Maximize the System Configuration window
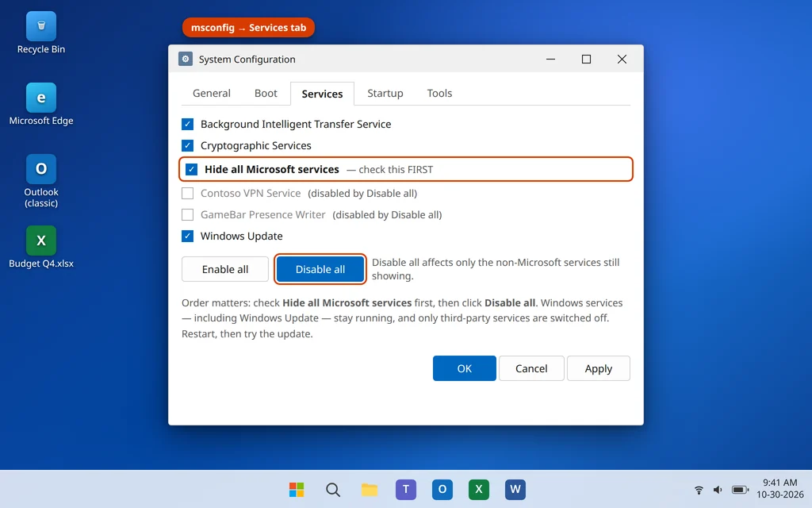 click(x=586, y=59)
